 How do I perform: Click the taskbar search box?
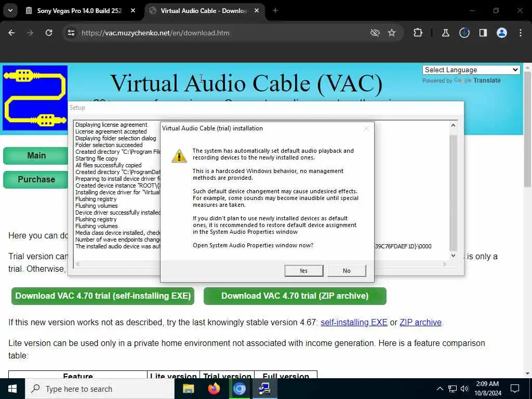point(99,389)
